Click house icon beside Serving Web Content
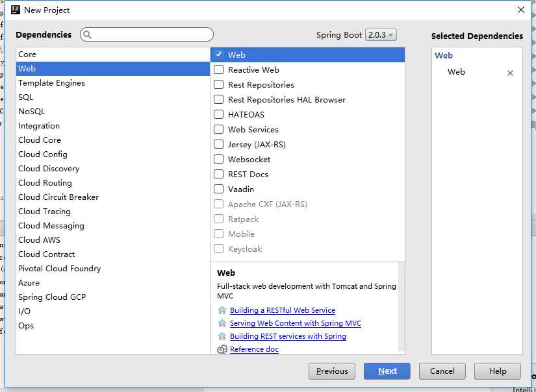This screenshot has height=392, width=536. (x=222, y=323)
